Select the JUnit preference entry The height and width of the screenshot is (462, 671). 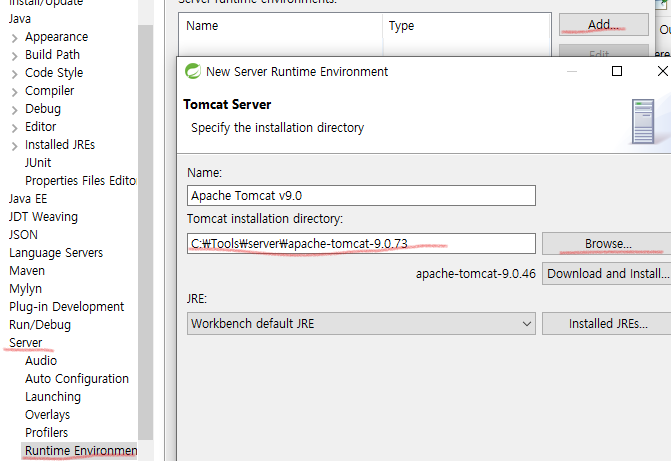[x=38, y=163]
